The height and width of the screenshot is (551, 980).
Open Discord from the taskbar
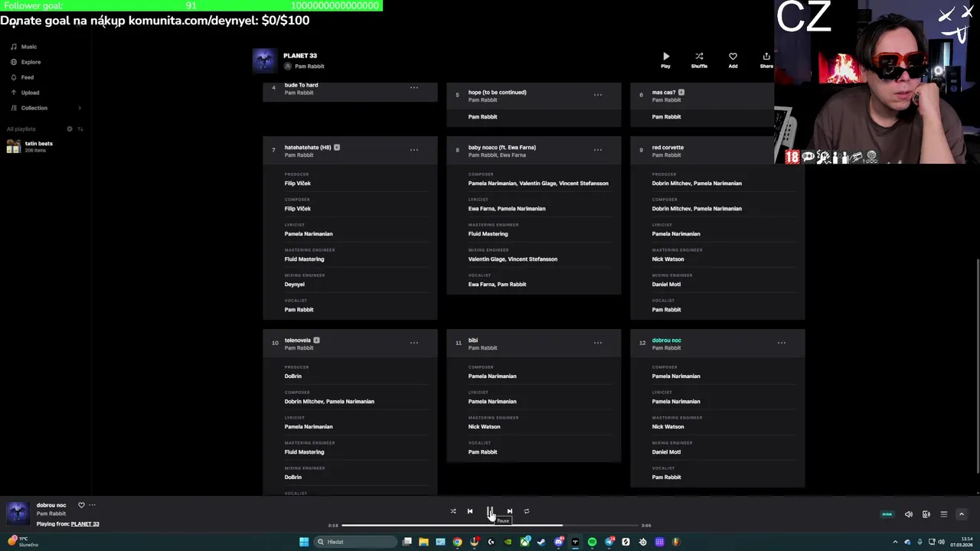click(558, 542)
